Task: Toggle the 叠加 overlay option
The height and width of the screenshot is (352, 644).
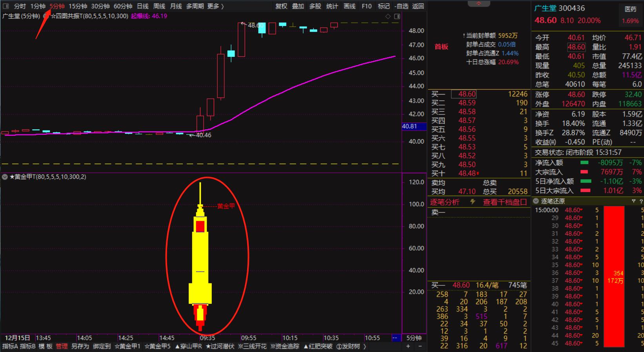Action: tap(298, 6)
